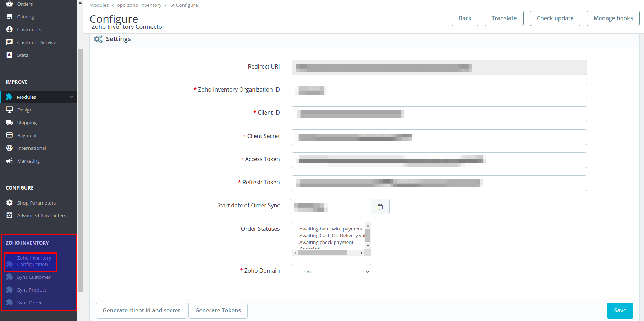This screenshot has width=644, height=321.
Task: Focus the Client ID field
Action: pyautogui.click(x=439, y=114)
